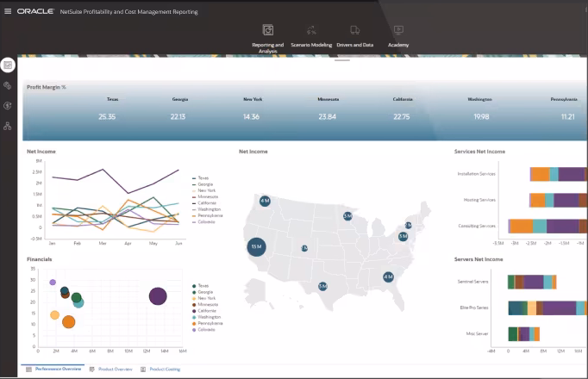Click the coins stack icon in left sidebar

click(x=8, y=86)
